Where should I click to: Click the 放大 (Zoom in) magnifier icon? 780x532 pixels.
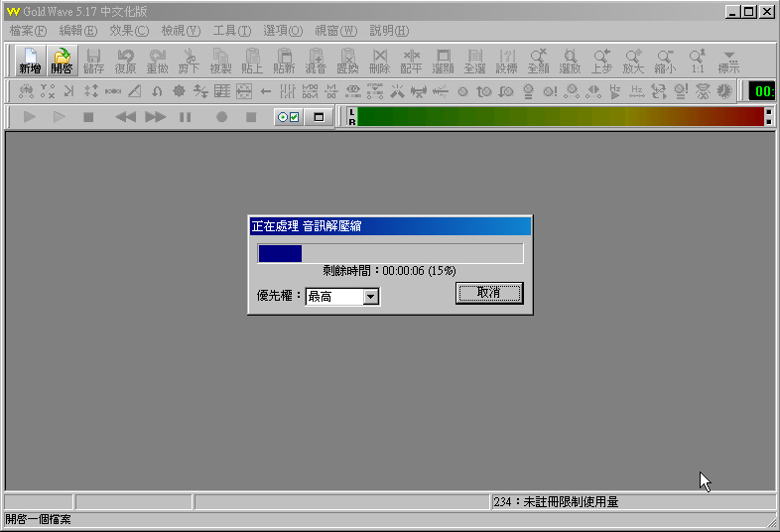click(633, 62)
